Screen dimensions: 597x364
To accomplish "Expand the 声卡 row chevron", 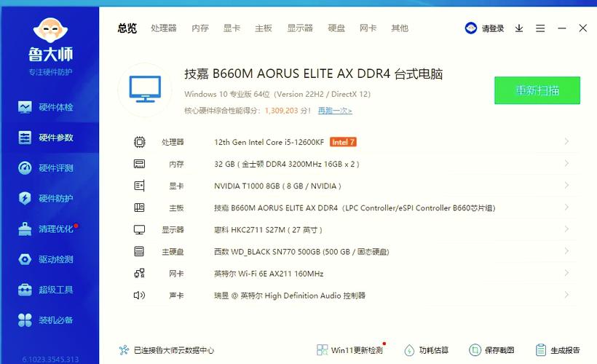I will (566, 295).
